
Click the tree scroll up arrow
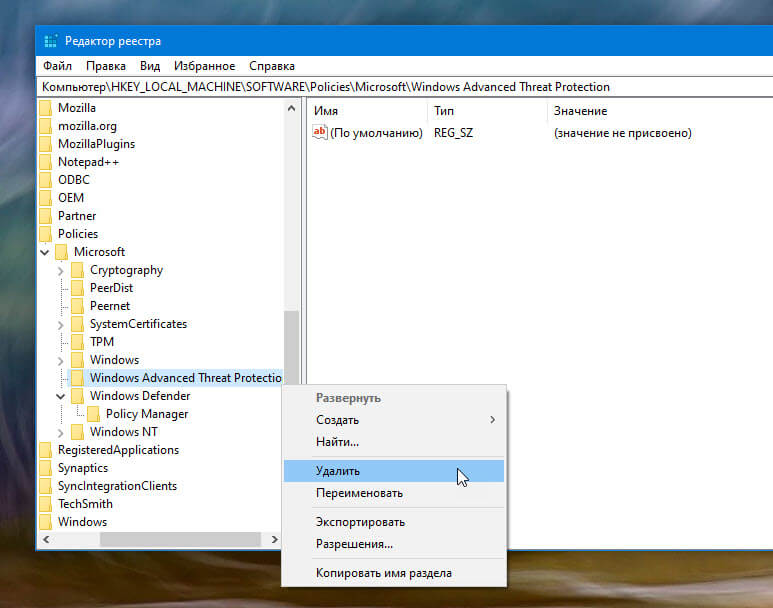(291, 108)
